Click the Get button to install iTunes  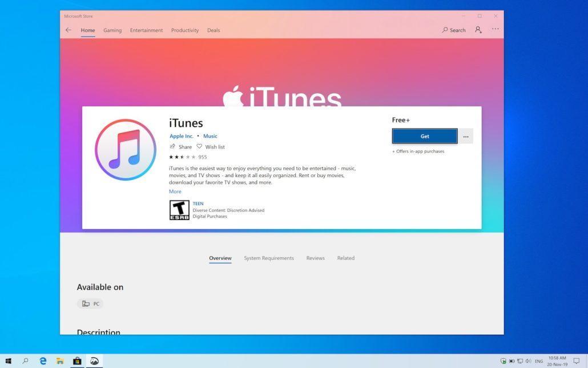[425, 137]
